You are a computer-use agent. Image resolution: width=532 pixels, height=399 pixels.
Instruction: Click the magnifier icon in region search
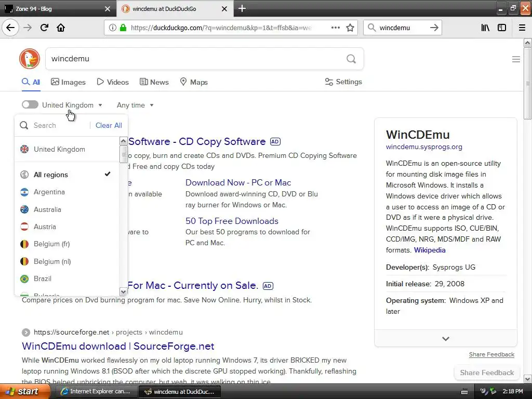[x=24, y=125]
